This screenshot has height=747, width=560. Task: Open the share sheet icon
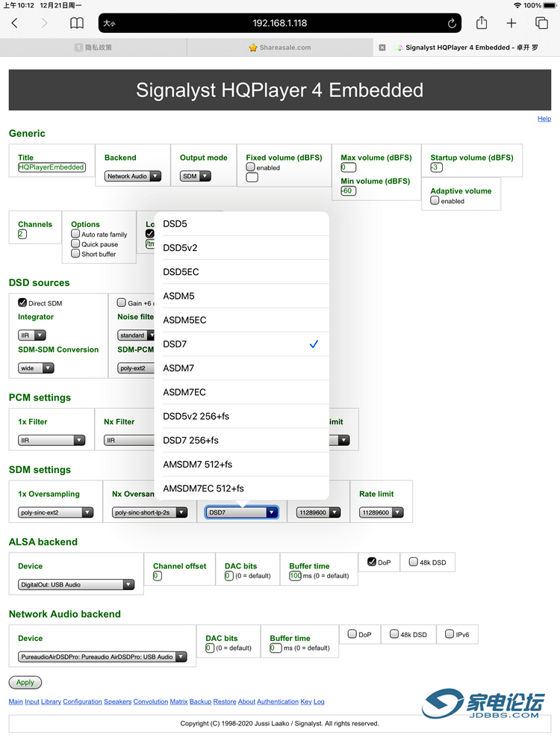point(482,22)
